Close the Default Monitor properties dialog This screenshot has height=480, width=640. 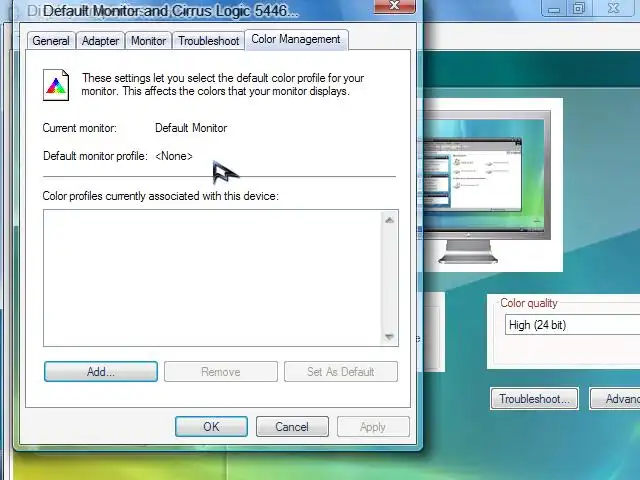tap(395, 6)
